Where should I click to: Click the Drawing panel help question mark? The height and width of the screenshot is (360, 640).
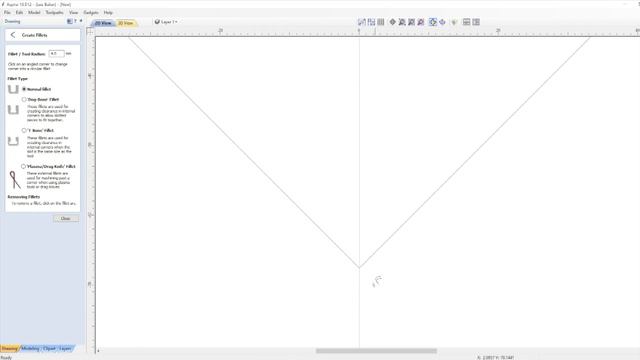[x=76, y=21]
